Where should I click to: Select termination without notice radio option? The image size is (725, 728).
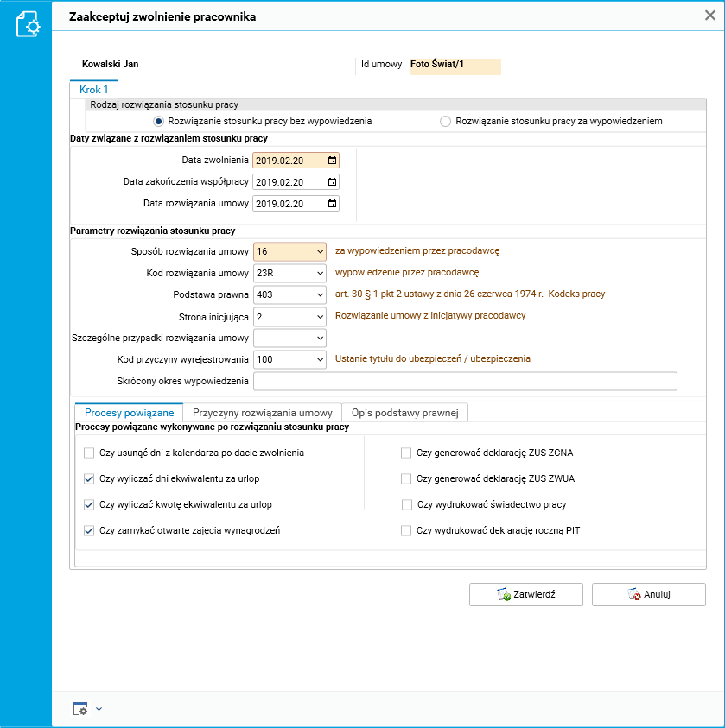158,122
